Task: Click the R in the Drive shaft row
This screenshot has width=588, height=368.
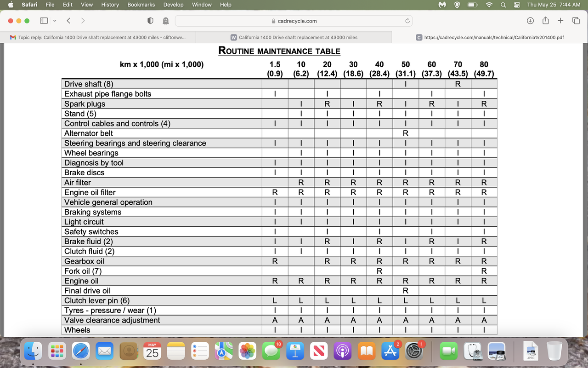Action: [458, 84]
